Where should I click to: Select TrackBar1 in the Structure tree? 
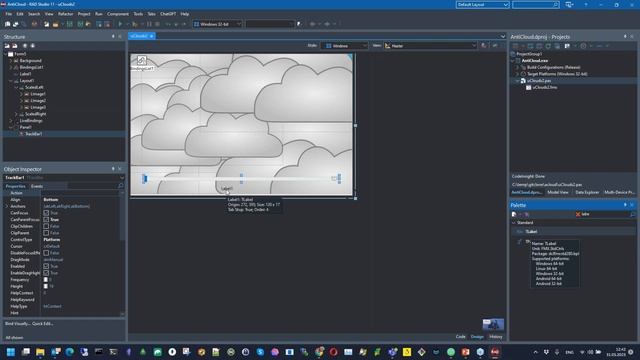[x=33, y=134]
